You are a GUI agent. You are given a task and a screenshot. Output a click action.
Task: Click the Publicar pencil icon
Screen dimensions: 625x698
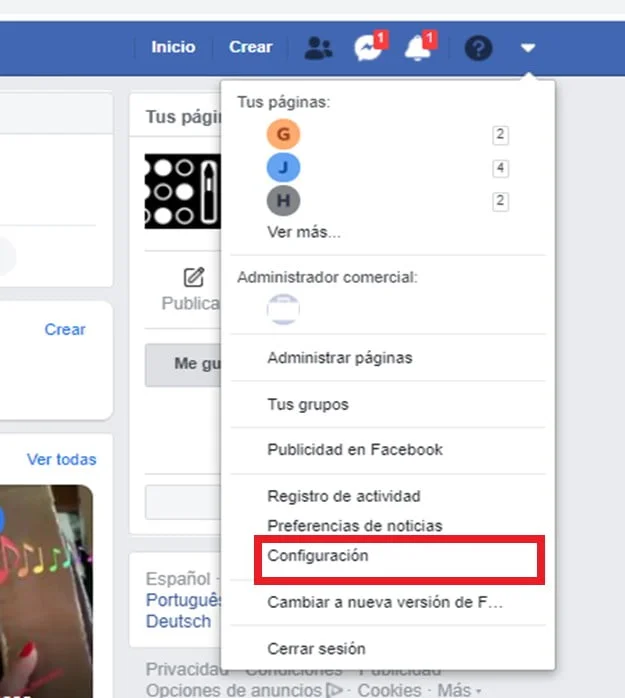[x=194, y=277]
